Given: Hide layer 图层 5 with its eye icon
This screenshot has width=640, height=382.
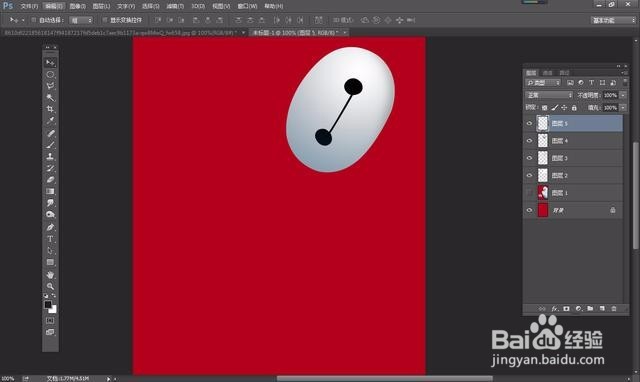Looking at the screenshot, I should 529,123.
